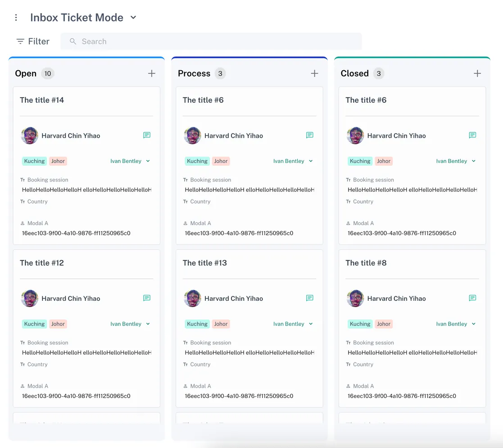Screen dimensions: 503x448
Task: Open chat icon on The title #14 card
Action: coord(147,135)
